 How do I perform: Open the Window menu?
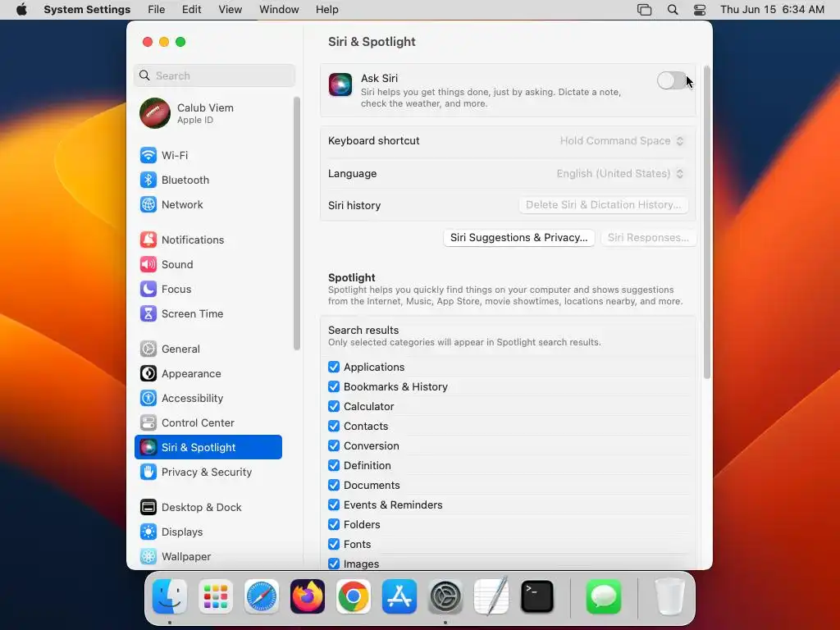279,10
